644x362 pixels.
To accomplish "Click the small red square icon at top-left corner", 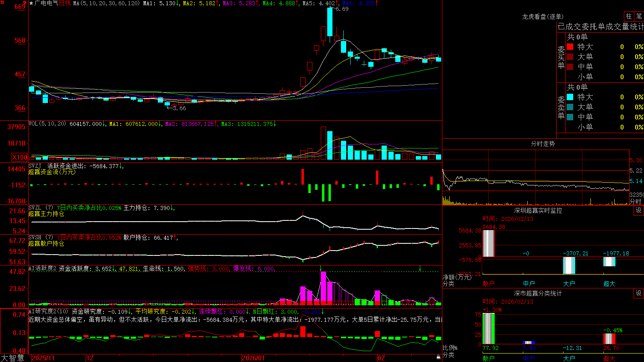I will (2, 3).
